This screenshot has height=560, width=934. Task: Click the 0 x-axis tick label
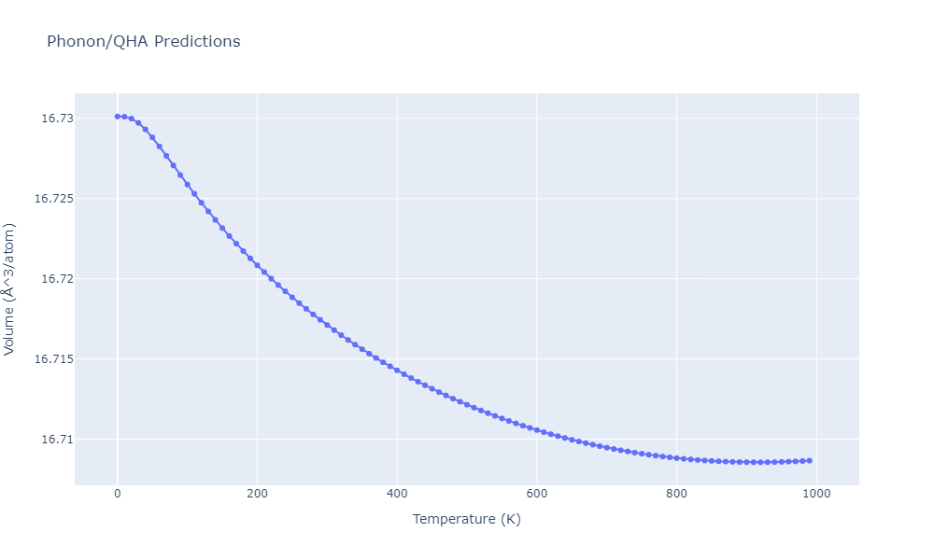tap(117, 495)
